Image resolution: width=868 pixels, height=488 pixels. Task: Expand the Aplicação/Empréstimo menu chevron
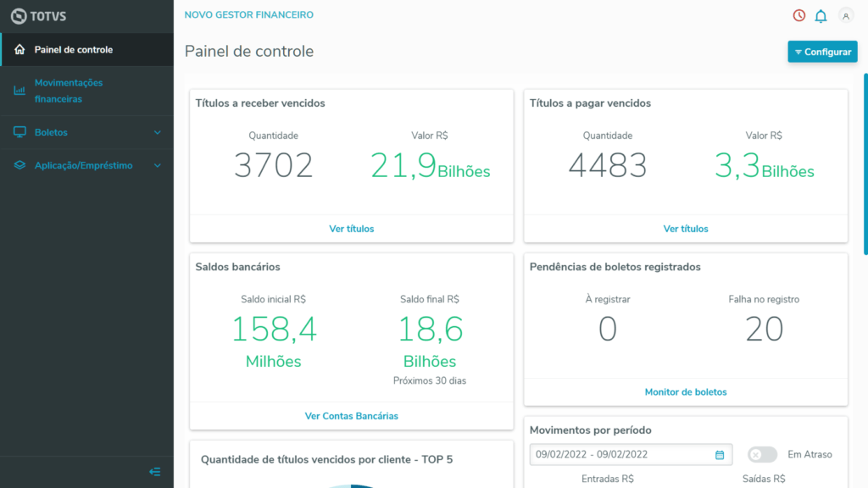tap(156, 165)
